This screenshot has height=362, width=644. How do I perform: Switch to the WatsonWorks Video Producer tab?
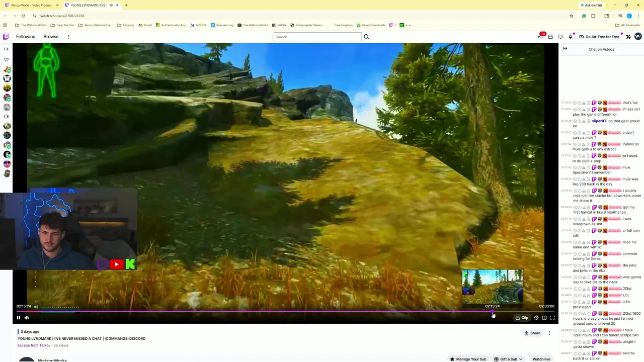[x=31, y=5]
